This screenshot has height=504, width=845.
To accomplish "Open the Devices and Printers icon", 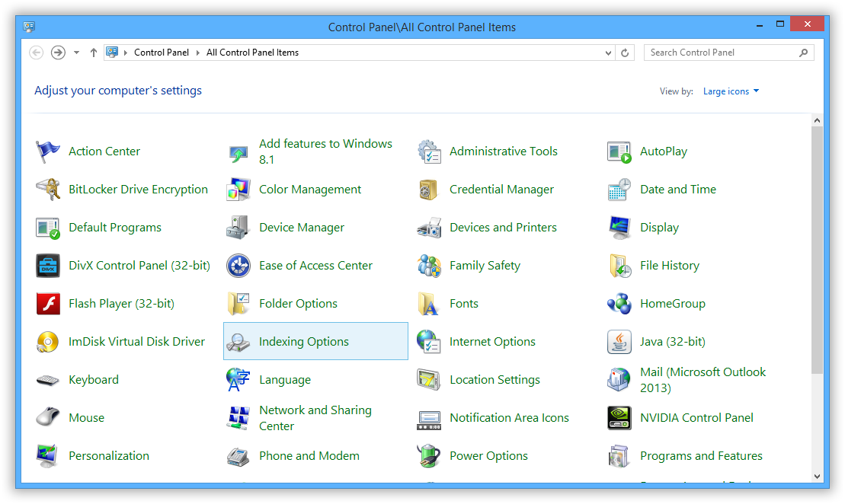I will (429, 228).
